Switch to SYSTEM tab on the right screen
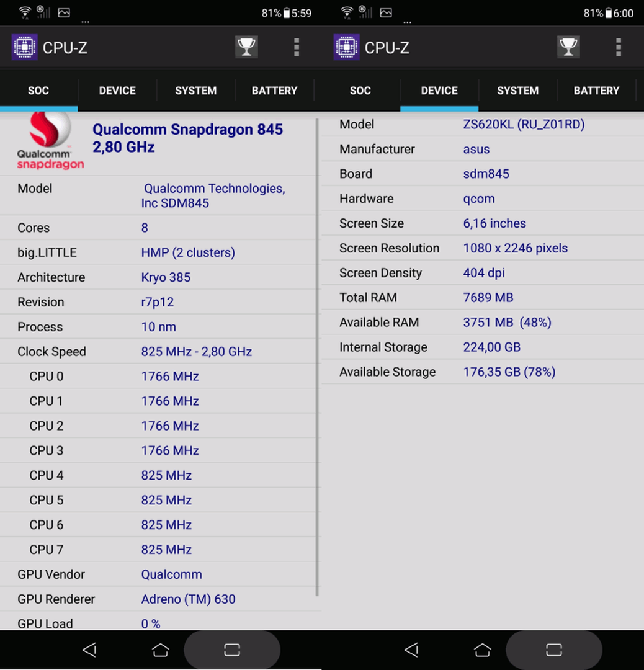 tap(517, 91)
